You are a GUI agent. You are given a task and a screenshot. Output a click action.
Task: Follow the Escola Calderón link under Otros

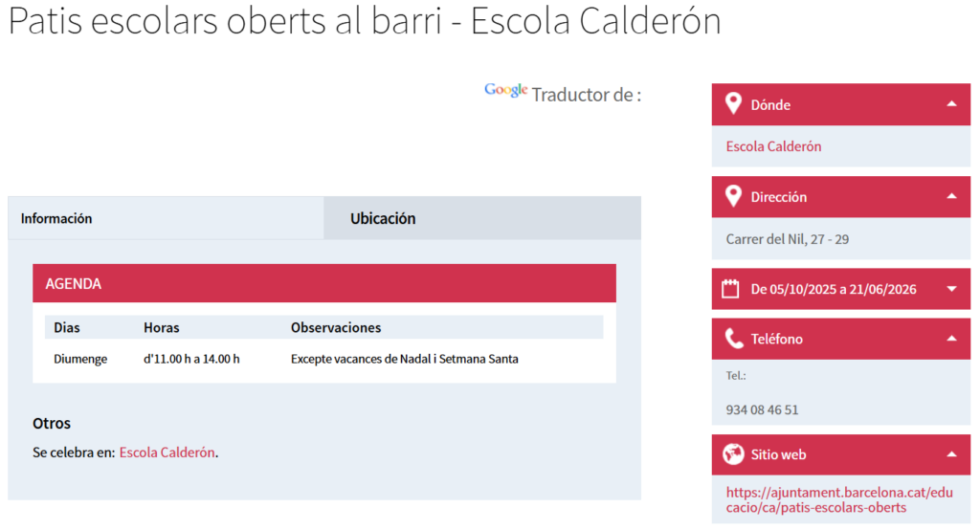[x=167, y=453]
